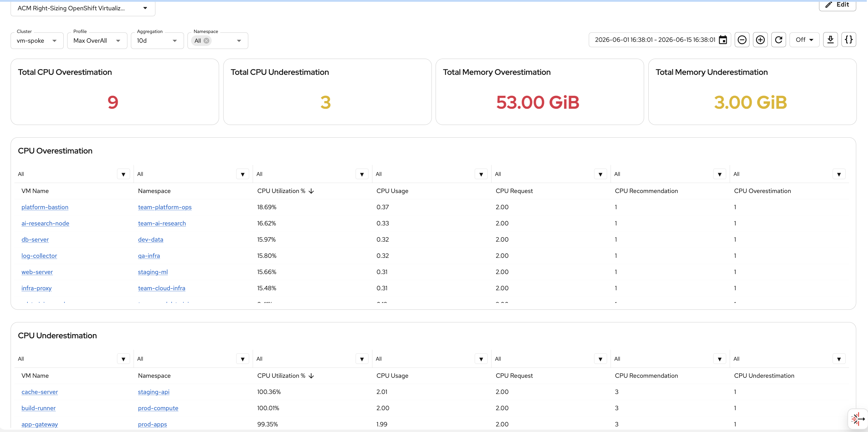868x432 pixels.
Task: Open CPU Request filter in CPU Overestimation table
Action: click(x=601, y=174)
